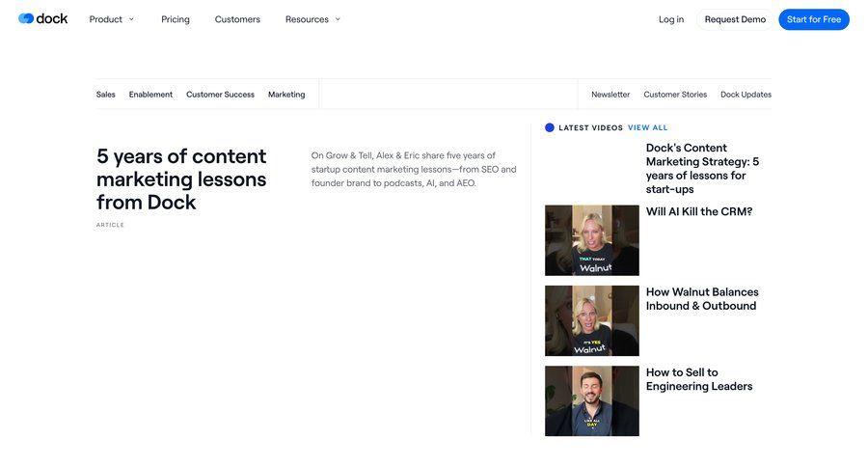
Task: Open the 5 years of content marketing lessons article
Action: point(181,179)
